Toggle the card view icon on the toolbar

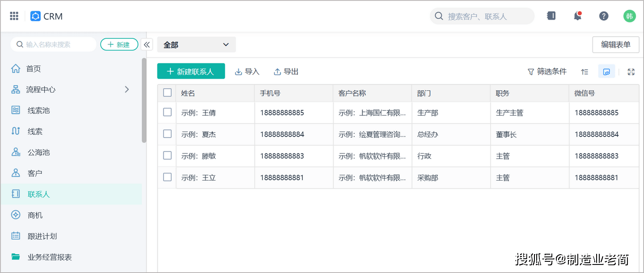(x=606, y=71)
